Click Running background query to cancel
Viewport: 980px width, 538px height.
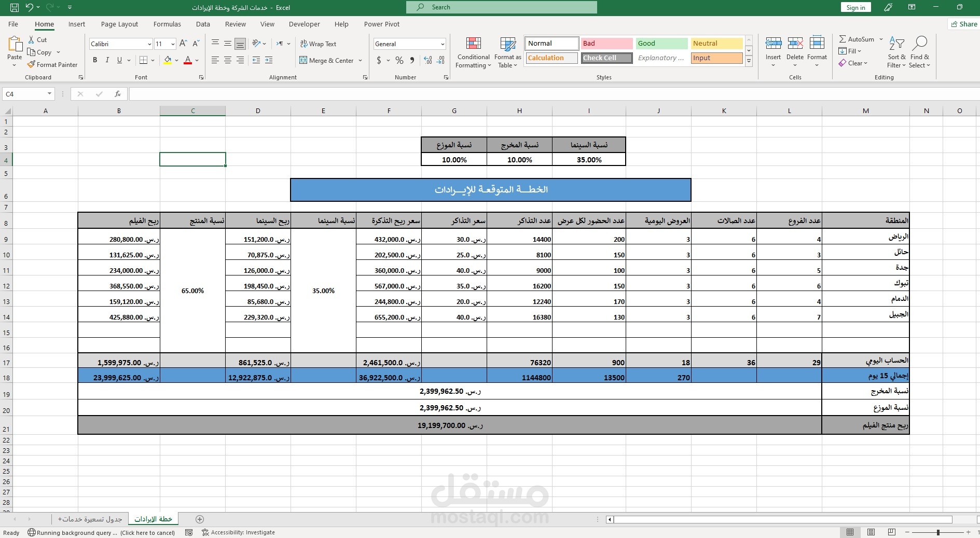point(102,532)
